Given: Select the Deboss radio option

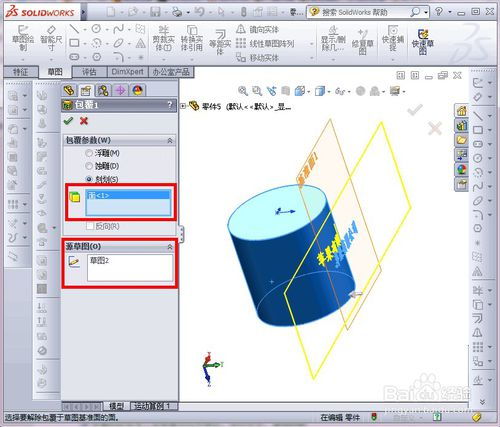Looking at the screenshot, I should pos(102,166).
